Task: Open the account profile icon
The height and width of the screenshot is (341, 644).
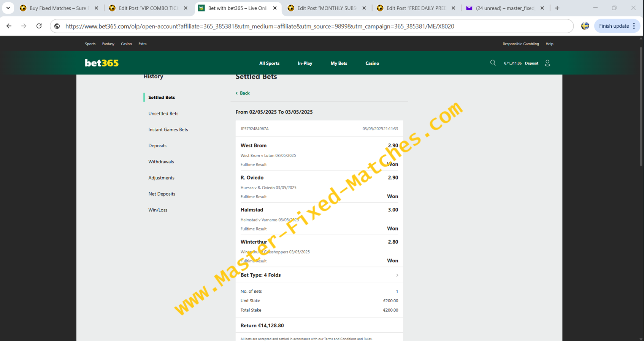Action: (547, 63)
